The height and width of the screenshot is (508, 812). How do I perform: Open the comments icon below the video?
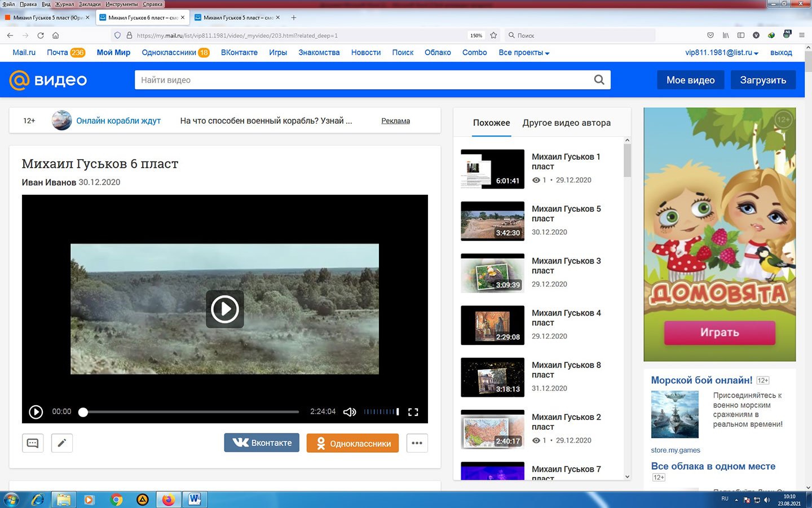click(x=33, y=443)
